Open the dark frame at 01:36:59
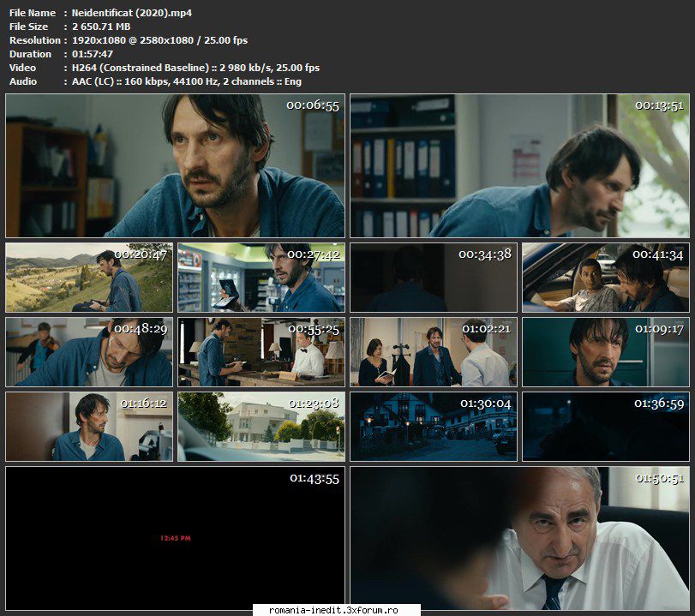This screenshot has height=616, width=695. coord(606,427)
